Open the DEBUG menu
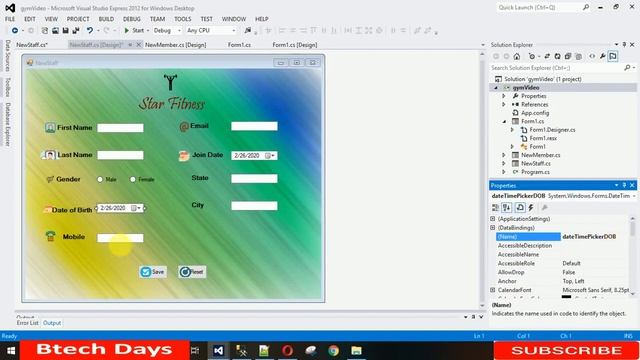 131,19
